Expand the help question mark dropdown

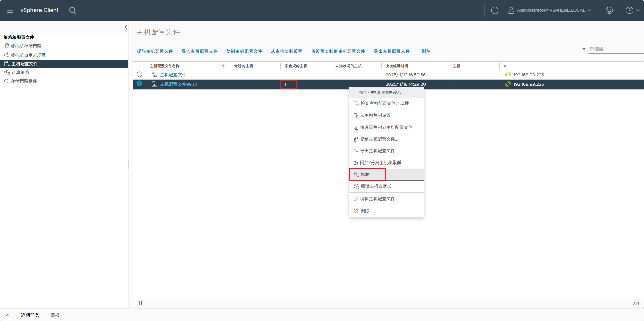click(633, 10)
